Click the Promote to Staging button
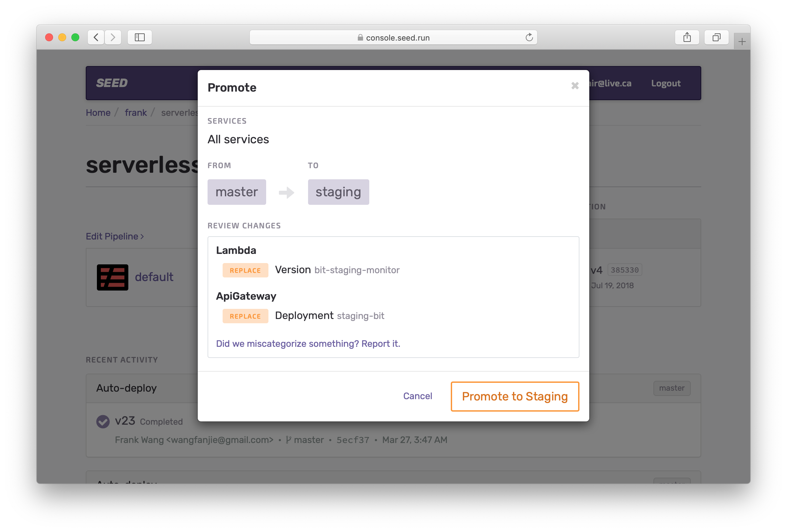787x532 pixels. (x=514, y=396)
